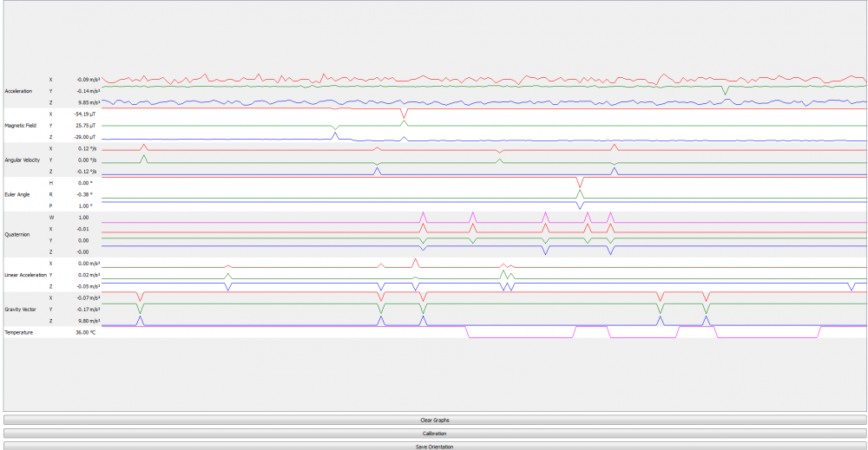This screenshot has height=450, width=868.
Task: Click the Save Orientation button
Action: (x=434, y=446)
